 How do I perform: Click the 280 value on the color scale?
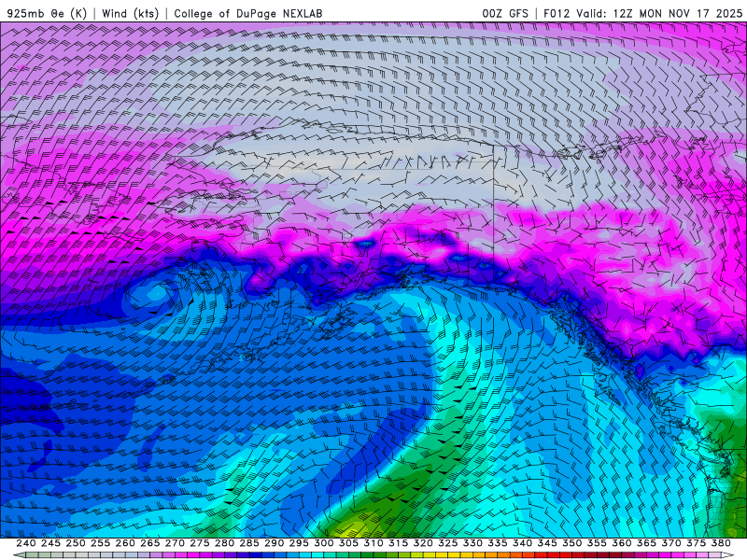pyautogui.click(x=224, y=543)
